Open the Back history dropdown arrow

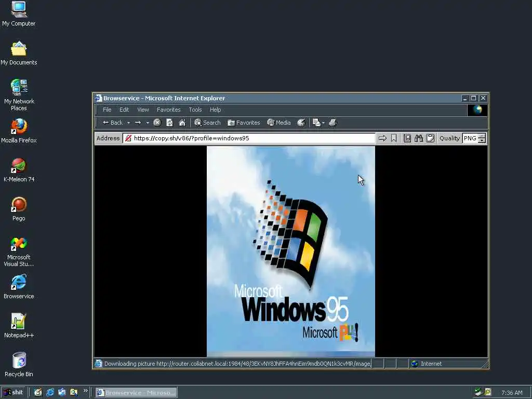(x=129, y=123)
